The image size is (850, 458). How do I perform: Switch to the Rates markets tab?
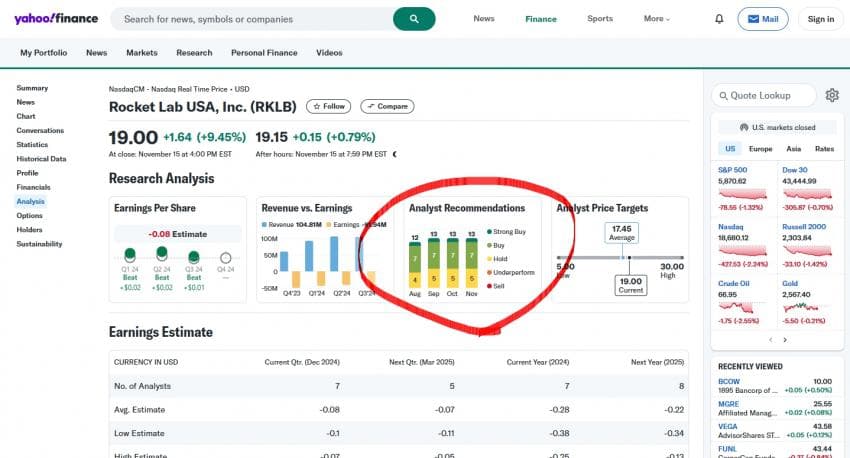[825, 149]
